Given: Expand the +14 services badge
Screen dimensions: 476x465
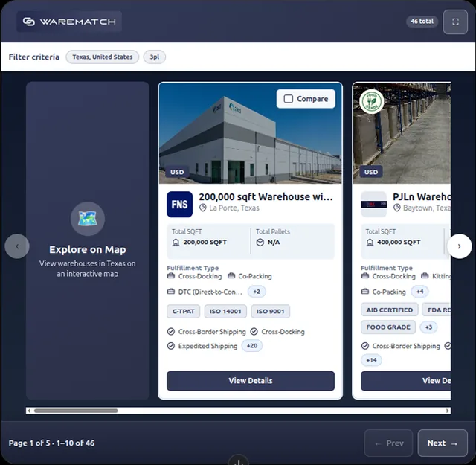Looking at the screenshot, I should [x=371, y=360].
